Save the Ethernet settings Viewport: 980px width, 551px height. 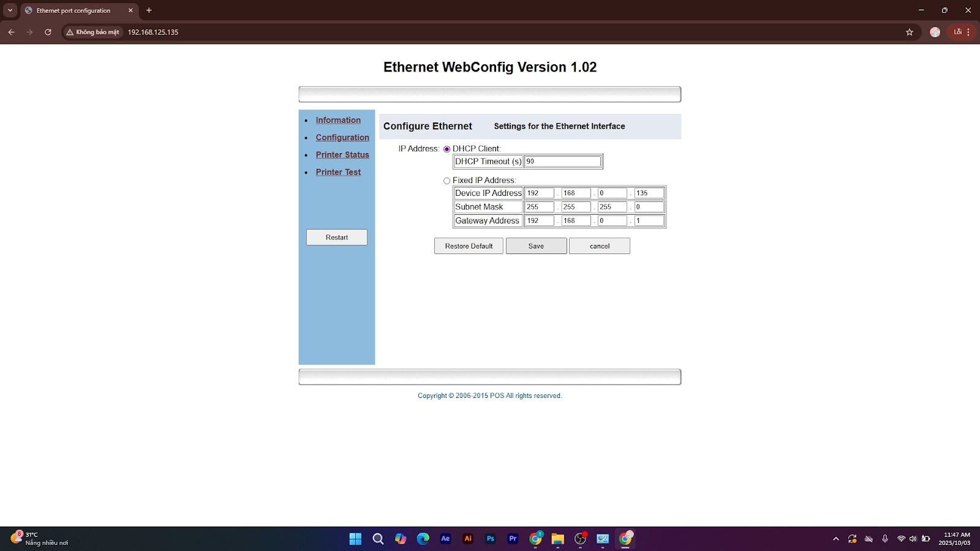[536, 246]
